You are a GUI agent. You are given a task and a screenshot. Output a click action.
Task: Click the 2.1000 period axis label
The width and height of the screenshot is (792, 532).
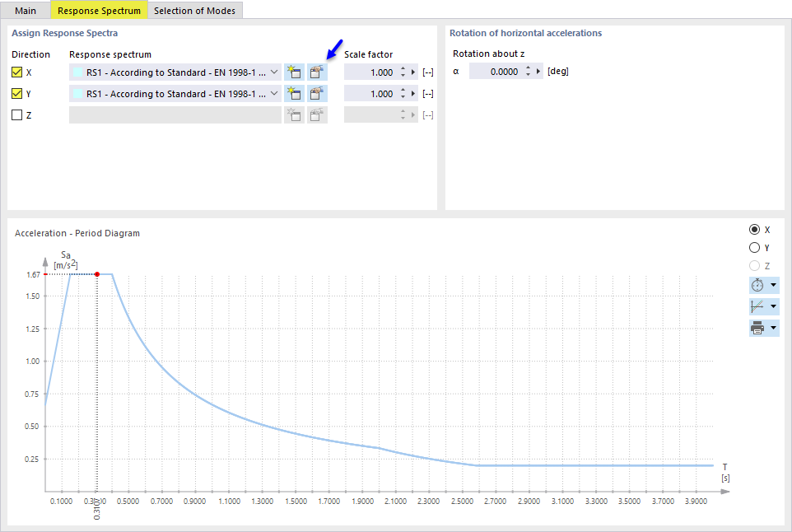click(395, 502)
